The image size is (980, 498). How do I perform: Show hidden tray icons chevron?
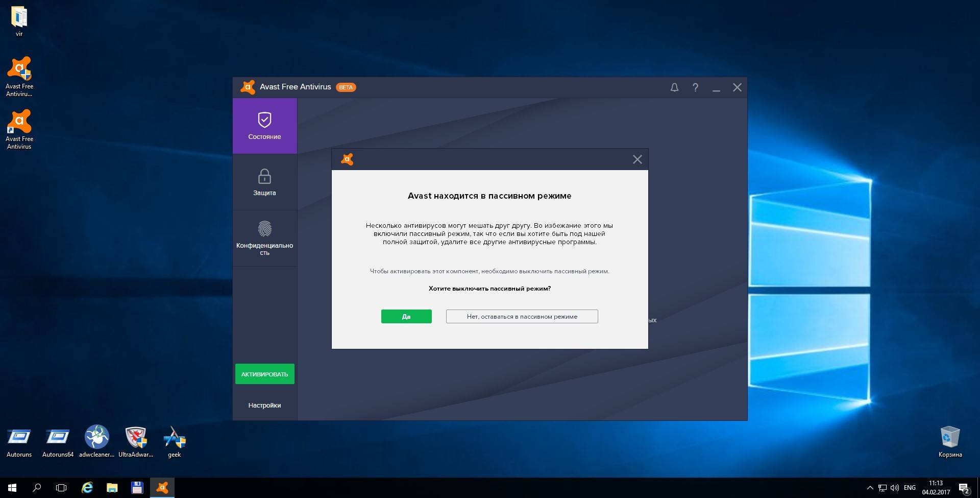pyautogui.click(x=870, y=488)
